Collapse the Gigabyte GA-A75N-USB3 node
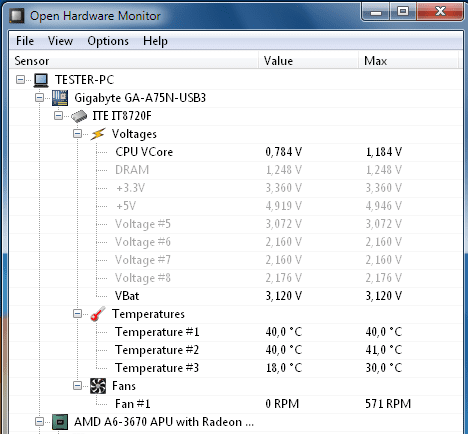This screenshot has width=468, height=434. click(x=39, y=98)
